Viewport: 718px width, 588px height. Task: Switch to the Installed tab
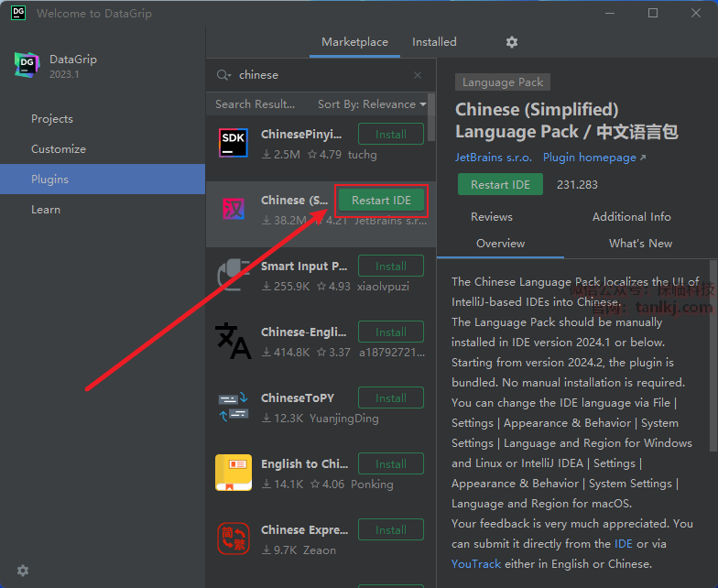[x=434, y=42]
